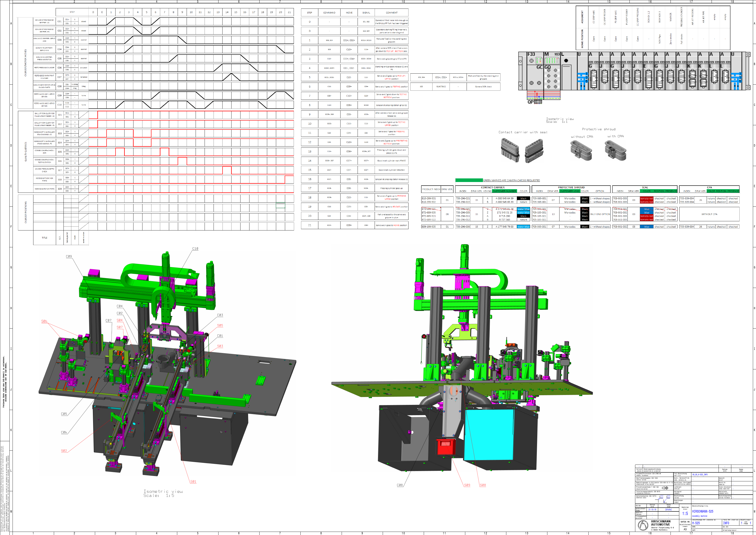This screenshot has width=756, height=535.
Task: Open the part title 00_00_H-525_INFO
Action: (x=700, y=474)
